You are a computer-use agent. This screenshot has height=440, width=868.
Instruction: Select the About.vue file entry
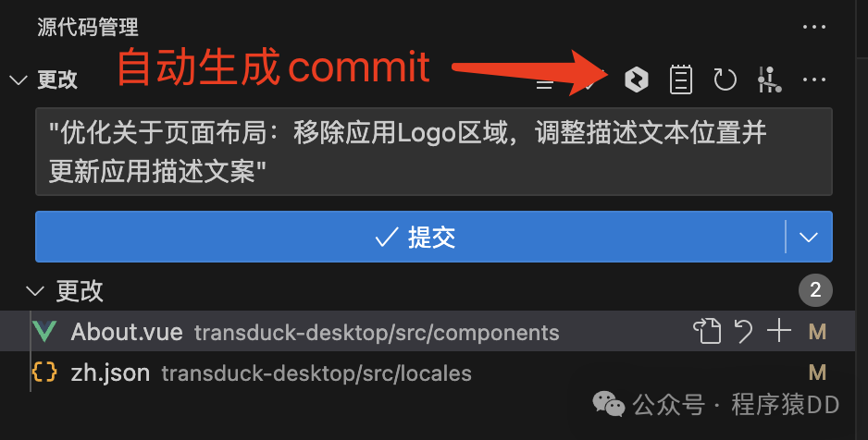(x=428, y=331)
